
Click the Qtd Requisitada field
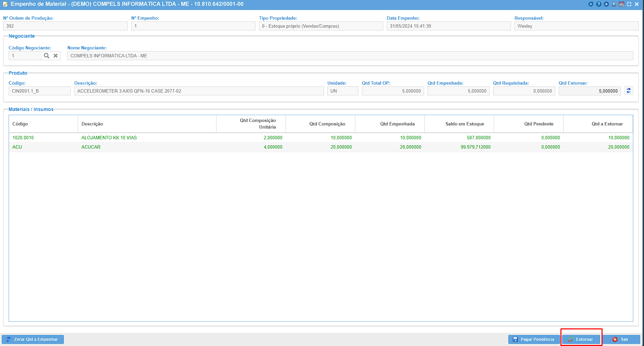524,91
